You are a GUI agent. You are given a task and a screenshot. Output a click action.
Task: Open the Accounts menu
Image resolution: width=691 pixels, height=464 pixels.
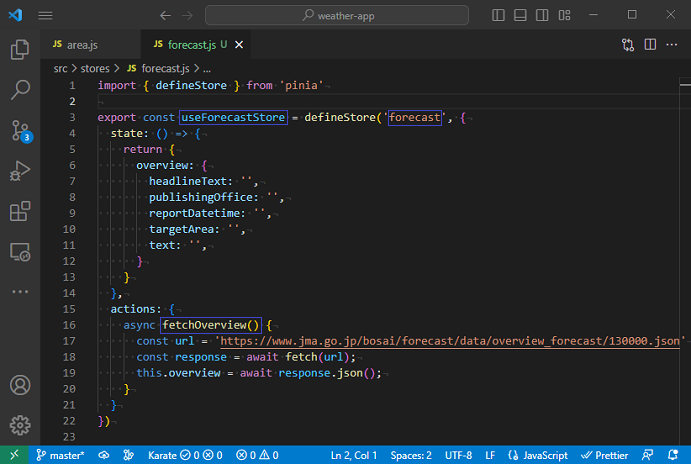pyautogui.click(x=20, y=385)
